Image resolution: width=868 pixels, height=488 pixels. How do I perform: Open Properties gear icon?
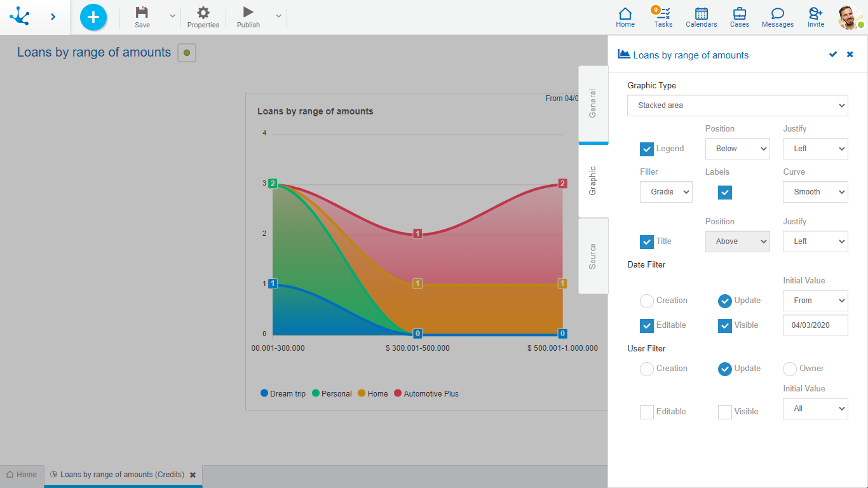(x=203, y=13)
